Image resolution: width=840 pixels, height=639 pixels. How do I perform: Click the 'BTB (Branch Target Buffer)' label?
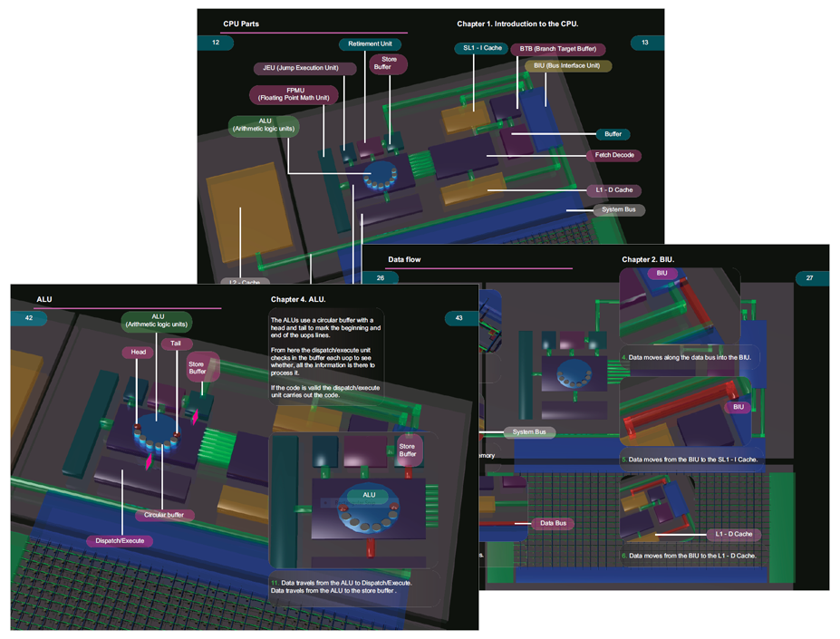coord(557,49)
